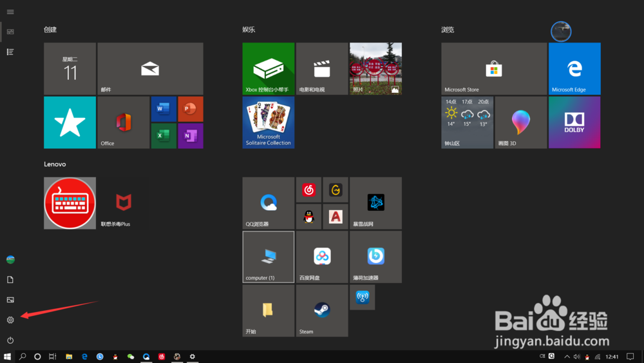The width and height of the screenshot is (644, 363).
Task: Launch OneNote from the small tile
Action: point(191,135)
